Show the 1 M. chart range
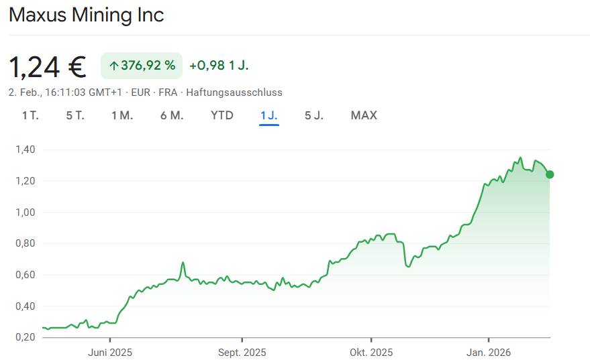Screen dimensions: 590x364 122,115
